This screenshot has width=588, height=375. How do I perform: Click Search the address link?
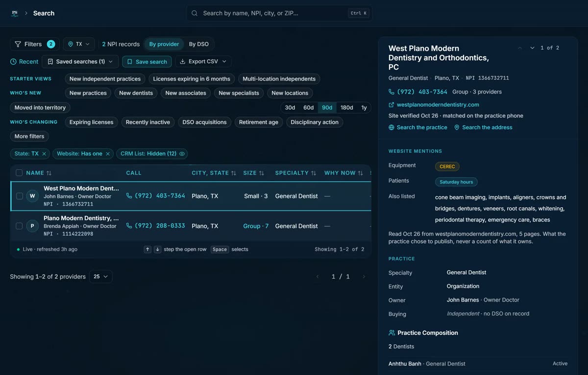(483, 127)
